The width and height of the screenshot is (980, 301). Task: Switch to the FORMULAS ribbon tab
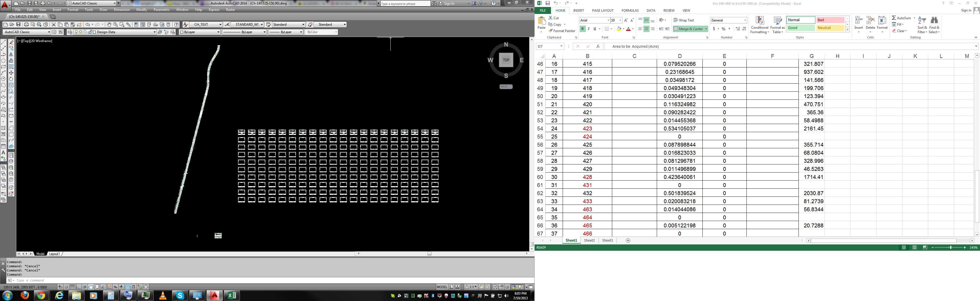630,10
